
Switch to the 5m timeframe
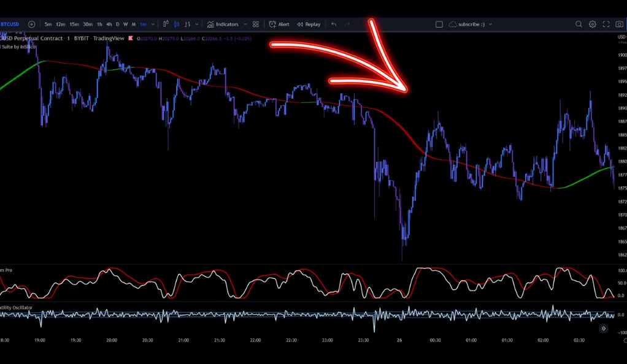coord(48,25)
